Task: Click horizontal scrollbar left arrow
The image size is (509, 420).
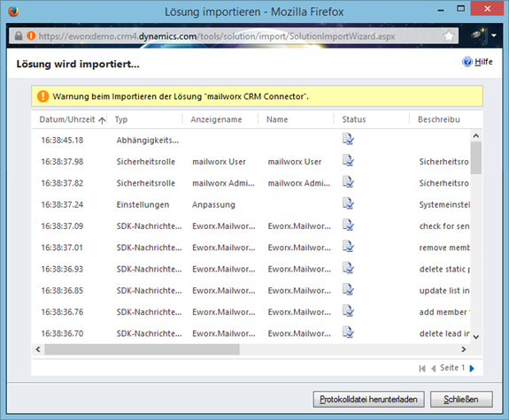Action: [38, 349]
